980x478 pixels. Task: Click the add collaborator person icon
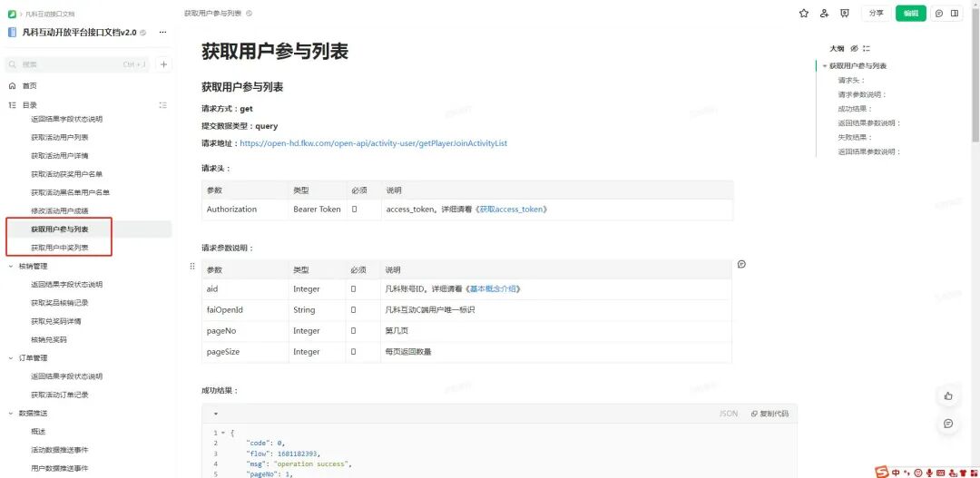tap(824, 13)
